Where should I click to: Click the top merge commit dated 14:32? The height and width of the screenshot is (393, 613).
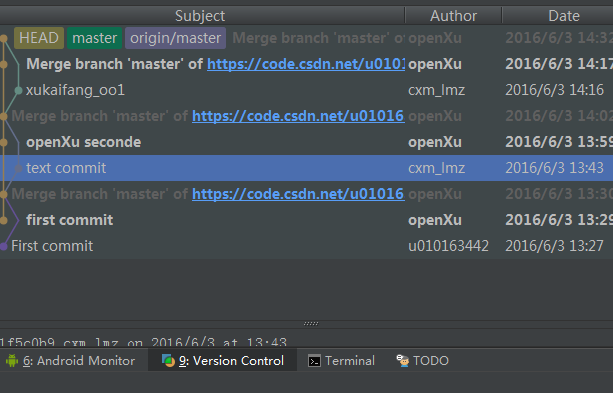(x=306, y=38)
